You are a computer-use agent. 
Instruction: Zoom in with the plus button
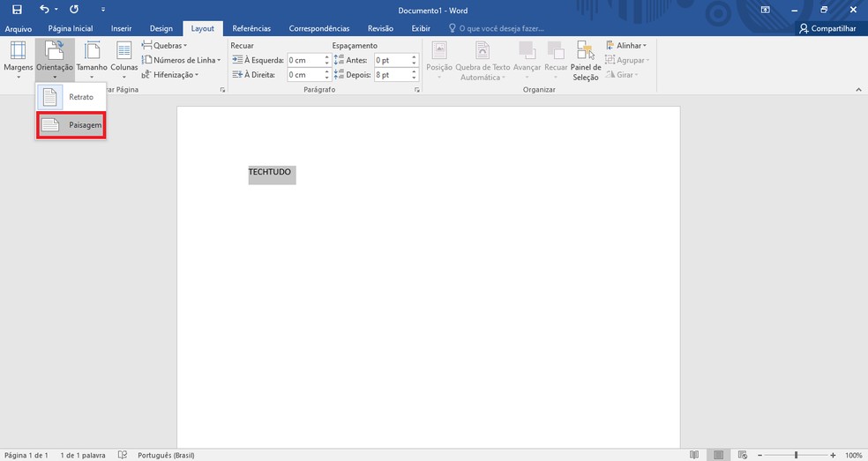point(833,455)
